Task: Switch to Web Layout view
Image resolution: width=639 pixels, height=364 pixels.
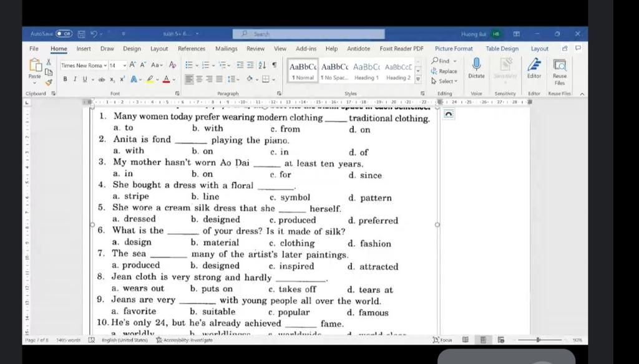Action: 501,340
